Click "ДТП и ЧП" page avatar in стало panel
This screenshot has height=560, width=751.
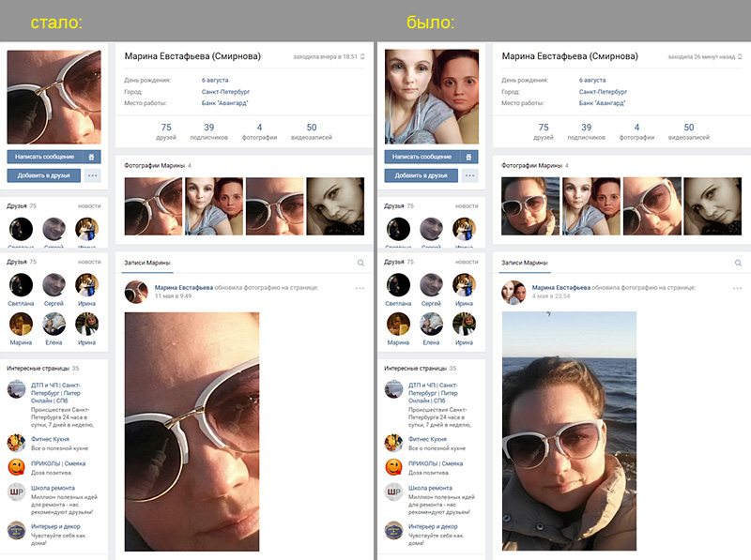coord(16,389)
